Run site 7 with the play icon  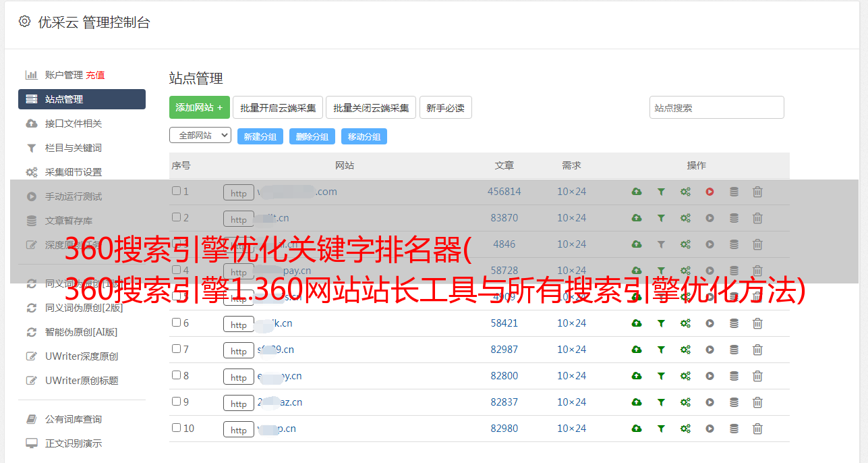click(710, 350)
